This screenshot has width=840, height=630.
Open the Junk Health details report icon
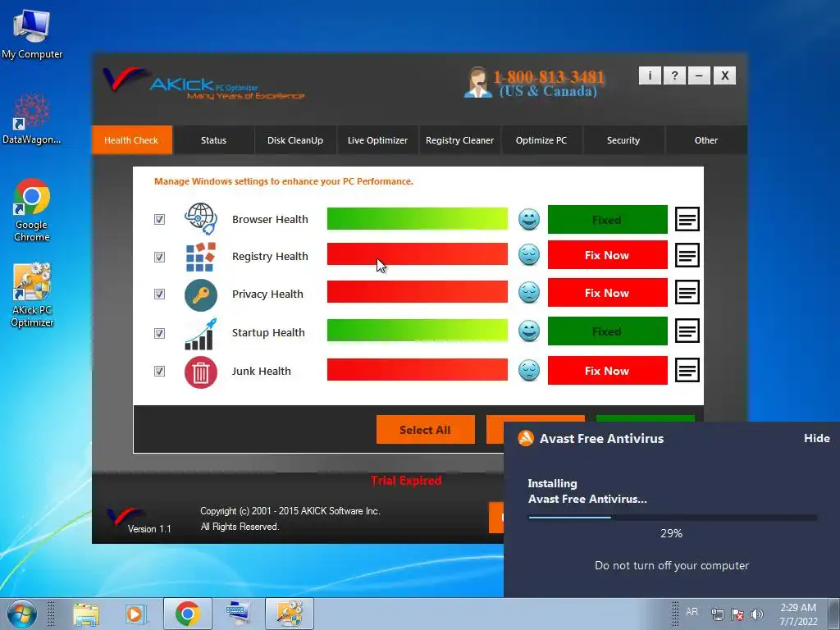click(687, 370)
